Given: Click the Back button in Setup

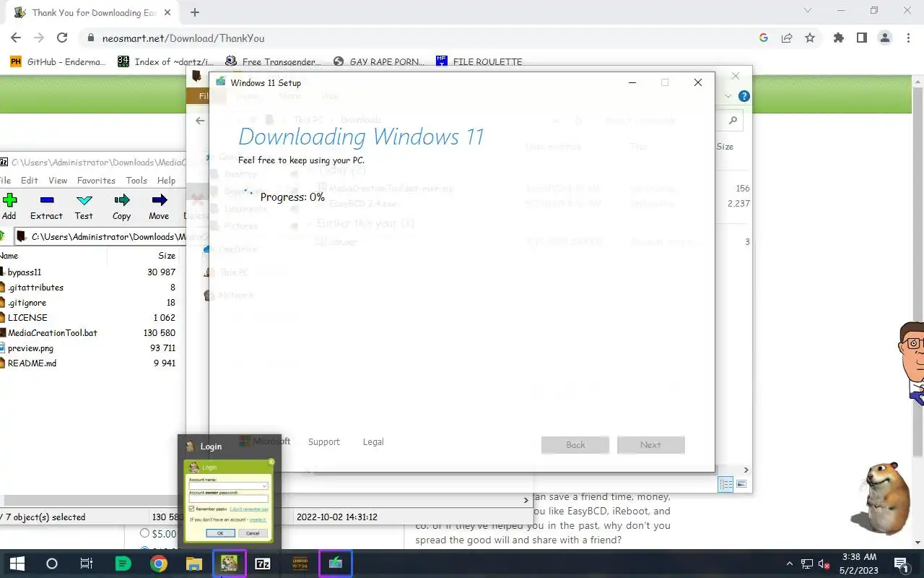Looking at the screenshot, I should pyautogui.click(x=575, y=444).
